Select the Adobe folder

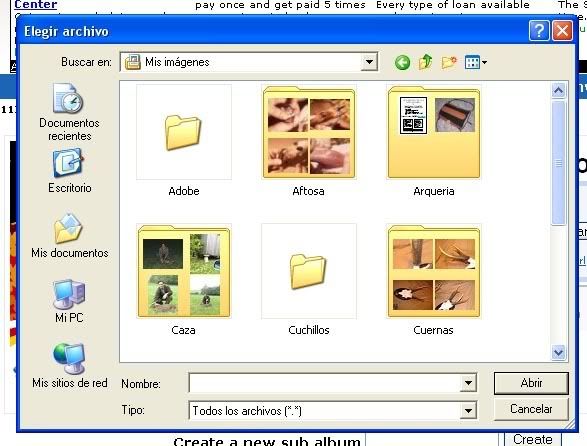(x=184, y=132)
